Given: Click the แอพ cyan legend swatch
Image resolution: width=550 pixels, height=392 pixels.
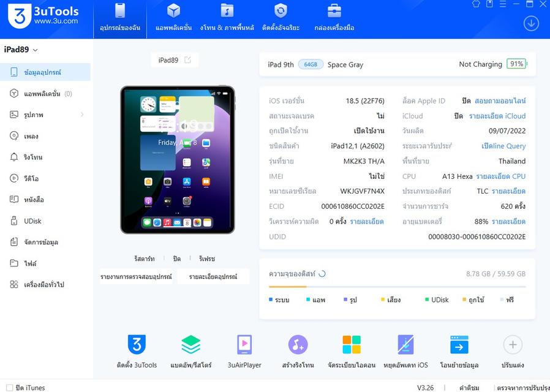Looking at the screenshot, I should [308, 300].
